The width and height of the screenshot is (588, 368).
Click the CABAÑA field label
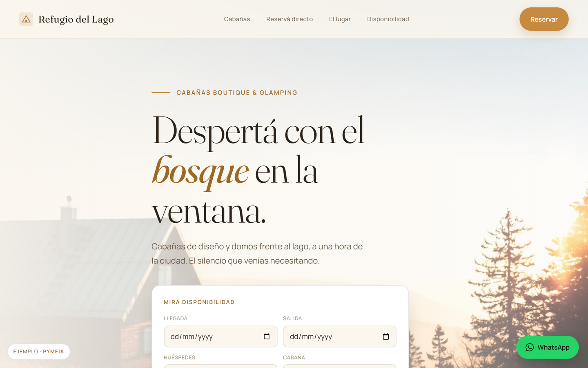[294, 357]
